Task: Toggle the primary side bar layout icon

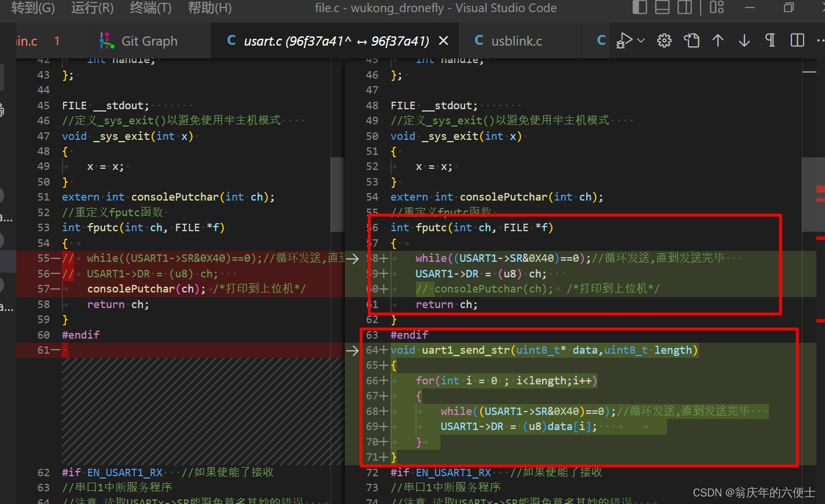Action: pyautogui.click(x=639, y=8)
